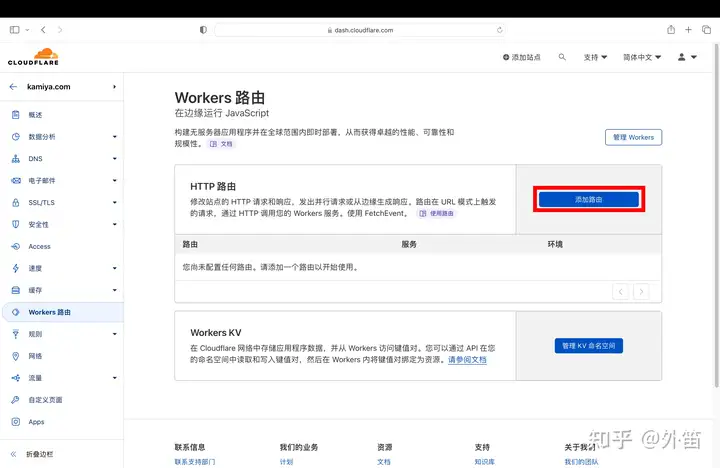Click next page arrow in routes table

[x=641, y=292]
